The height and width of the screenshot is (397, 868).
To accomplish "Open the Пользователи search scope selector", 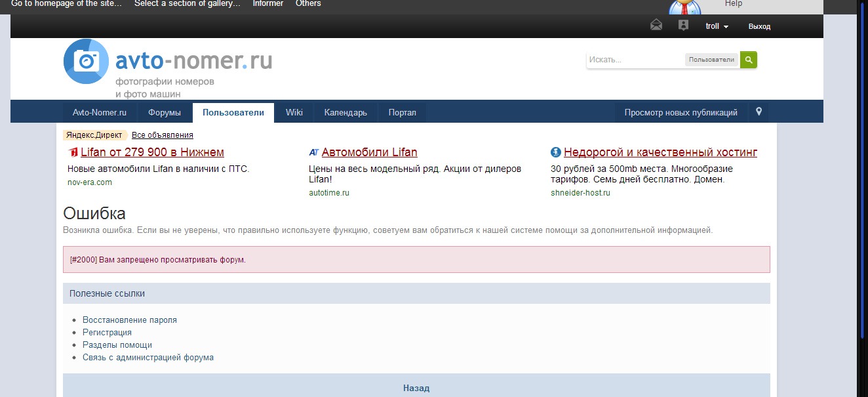I will coord(711,60).
